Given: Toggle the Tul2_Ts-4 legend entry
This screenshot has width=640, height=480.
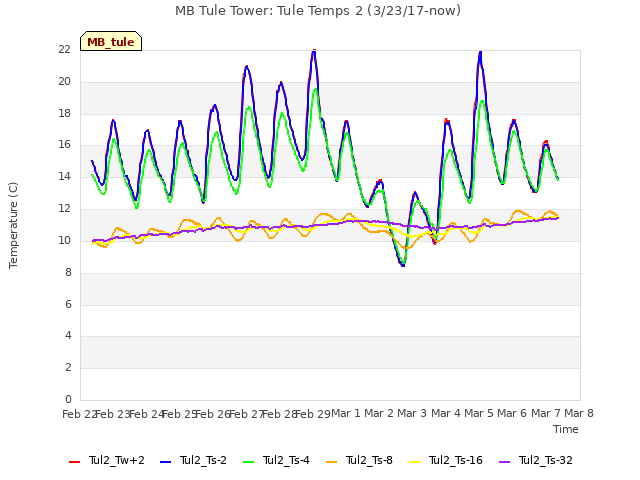Looking at the screenshot, I should [276, 461].
